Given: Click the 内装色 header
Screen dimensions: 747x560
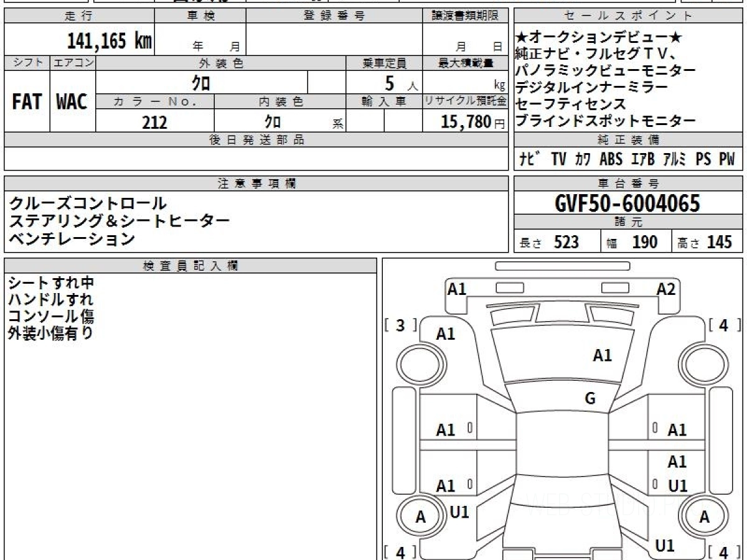Looking at the screenshot, I should [x=280, y=101].
